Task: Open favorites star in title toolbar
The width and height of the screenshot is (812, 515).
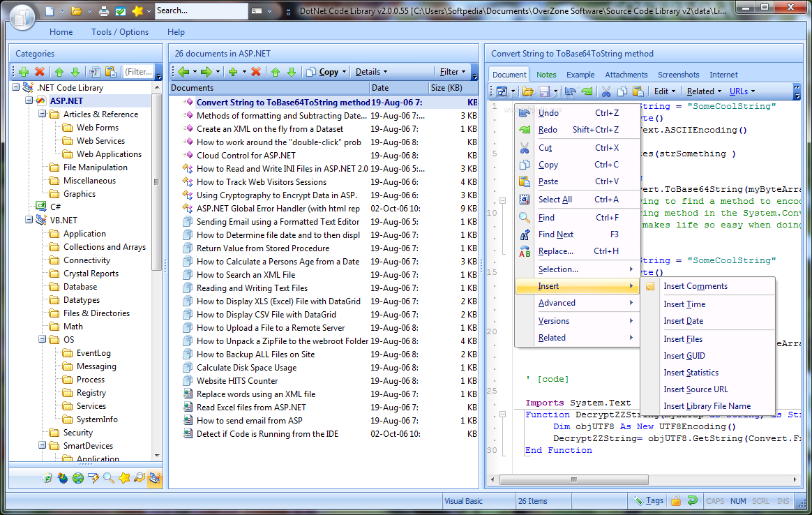Action: click(137, 10)
